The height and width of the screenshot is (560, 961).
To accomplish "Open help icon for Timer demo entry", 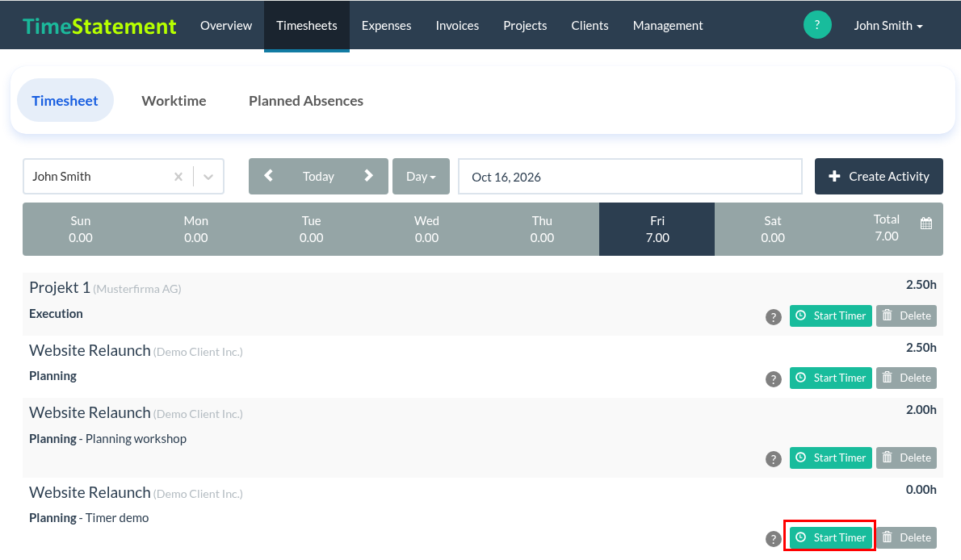I will tap(774, 538).
